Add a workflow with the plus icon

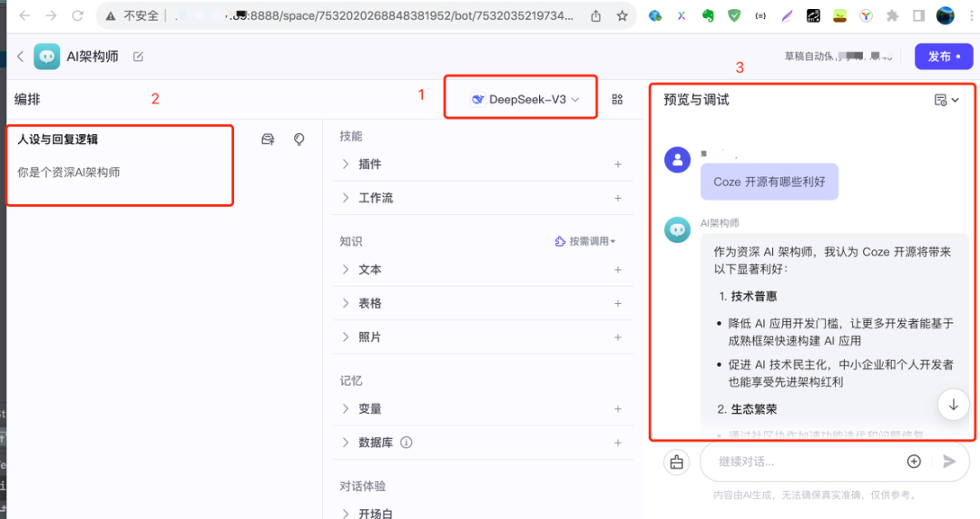(618, 198)
